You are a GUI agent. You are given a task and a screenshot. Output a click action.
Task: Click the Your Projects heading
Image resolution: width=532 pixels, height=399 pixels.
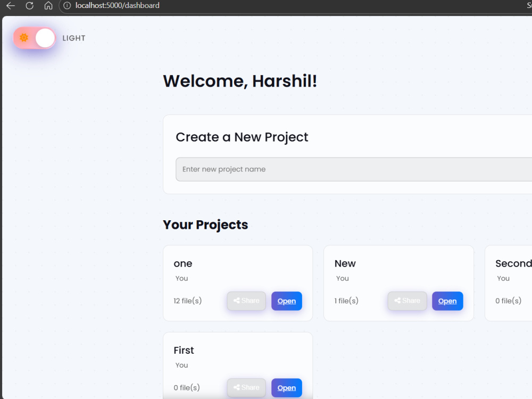click(205, 225)
